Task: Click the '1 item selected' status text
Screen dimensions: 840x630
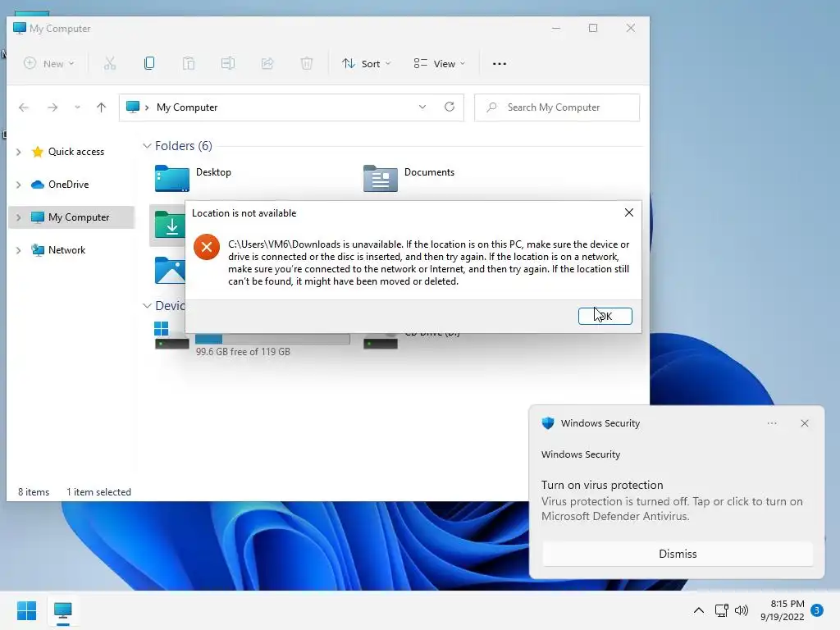Action: (98, 492)
